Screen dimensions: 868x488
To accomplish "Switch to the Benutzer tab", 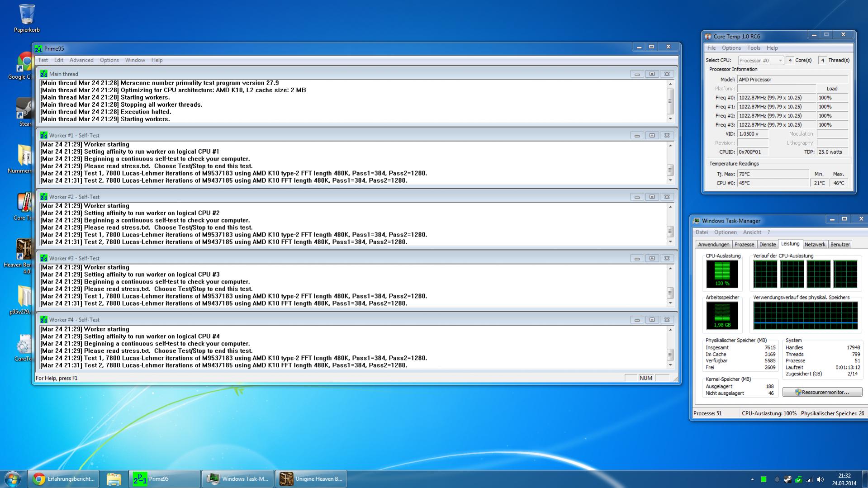I will (x=840, y=244).
